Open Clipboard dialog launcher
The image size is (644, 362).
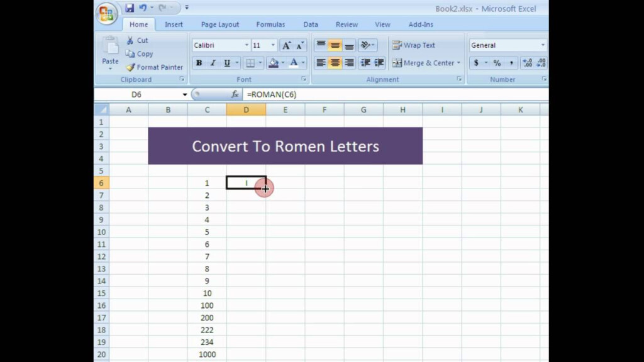[182, 79]
